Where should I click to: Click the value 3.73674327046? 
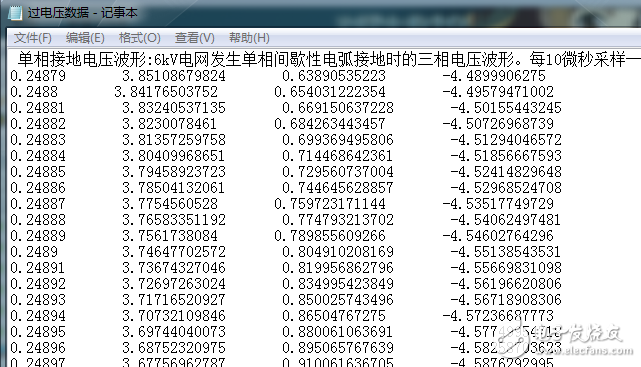174,268
